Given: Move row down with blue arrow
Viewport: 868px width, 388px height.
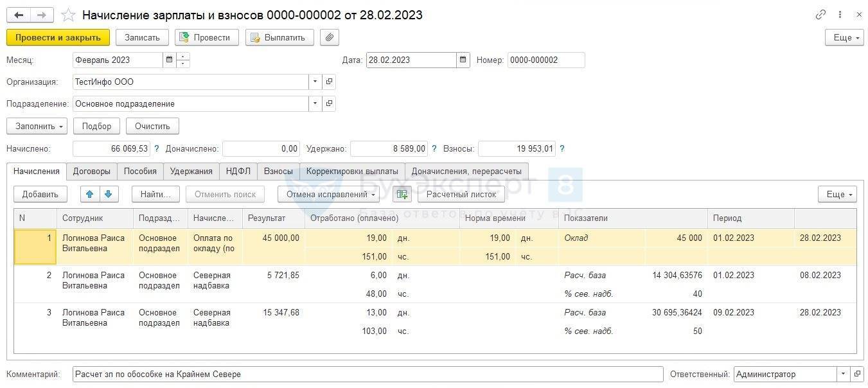Looking at the screenshot, I should click(109, 194).
